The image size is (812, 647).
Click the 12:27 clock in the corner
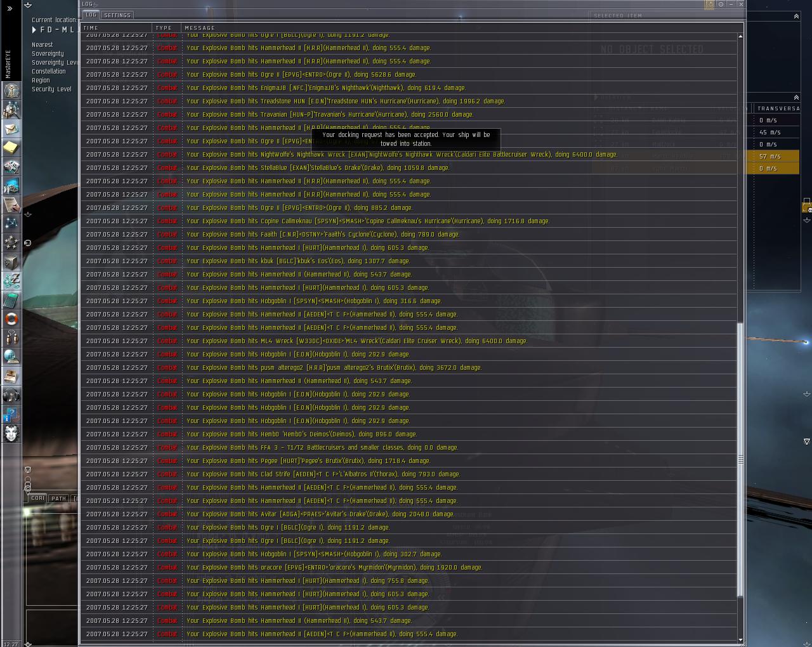point(11,644)
